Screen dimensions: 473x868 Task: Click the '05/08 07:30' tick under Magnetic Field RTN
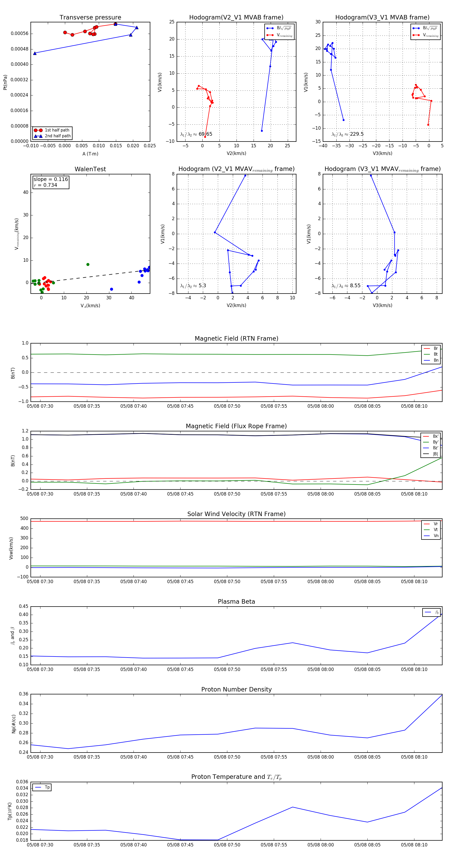tap(40, 406)
